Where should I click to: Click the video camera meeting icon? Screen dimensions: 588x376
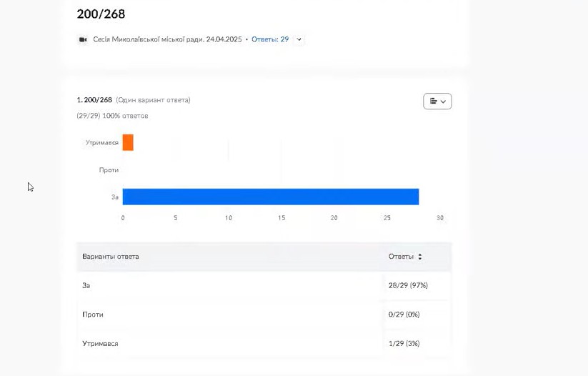(83, 39)
